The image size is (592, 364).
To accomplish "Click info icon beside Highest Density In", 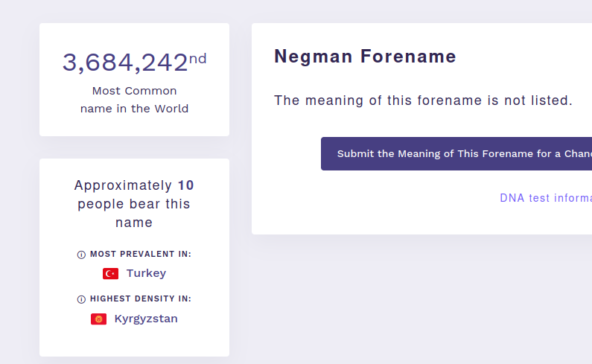I will point(81,299).
